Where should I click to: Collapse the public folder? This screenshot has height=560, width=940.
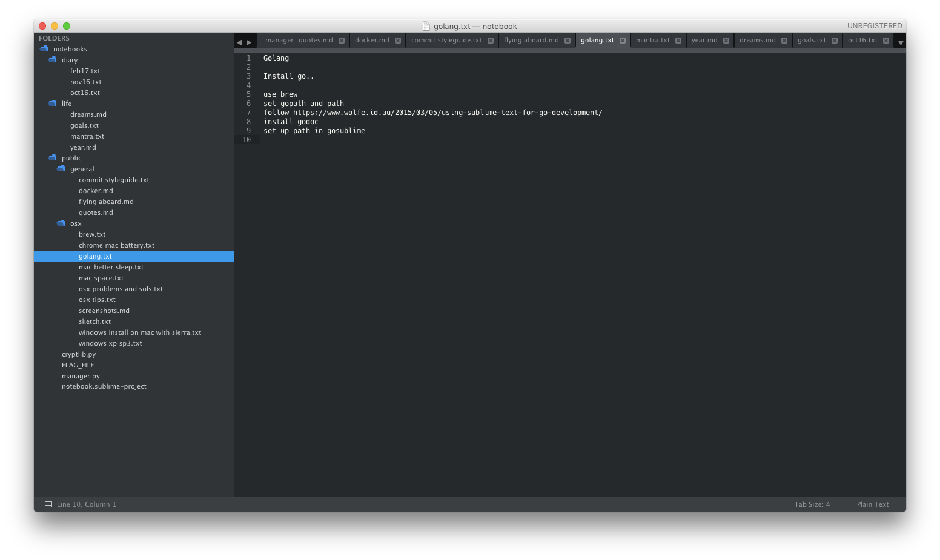pyautogui.click(x=52, y=158)
